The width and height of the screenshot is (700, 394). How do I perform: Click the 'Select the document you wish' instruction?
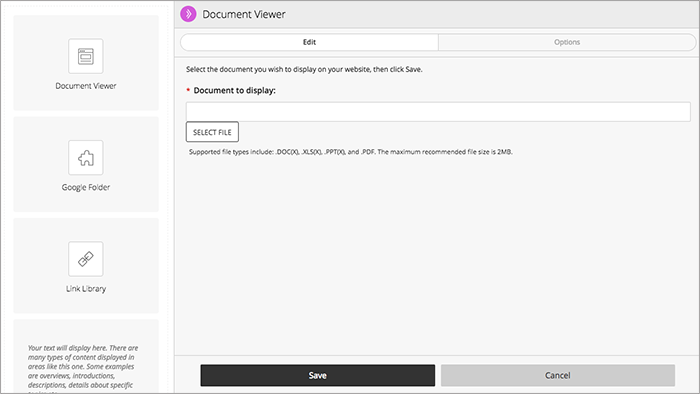tap(304, 69)
